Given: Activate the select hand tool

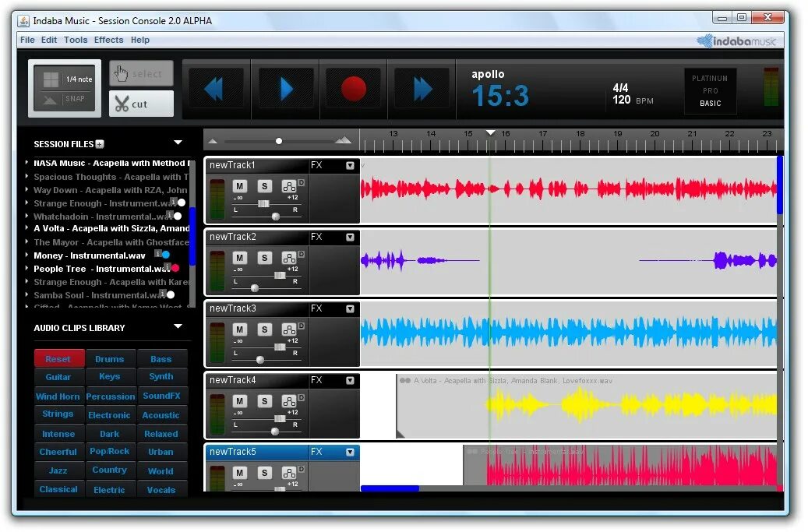Looking at the screenshot, I should [x=141, y=74].
